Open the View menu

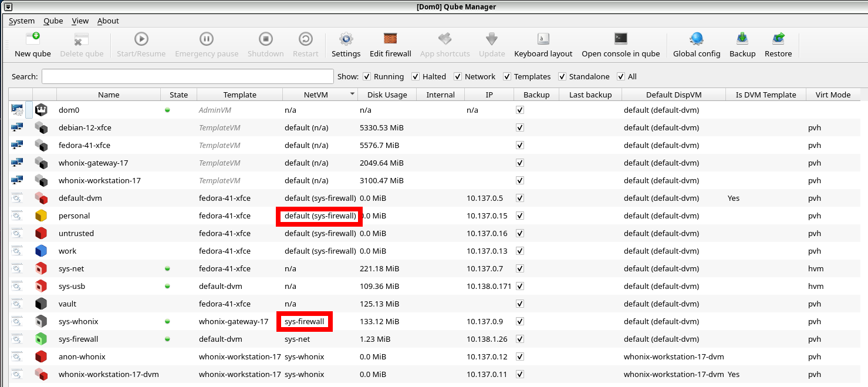[80, 21]
